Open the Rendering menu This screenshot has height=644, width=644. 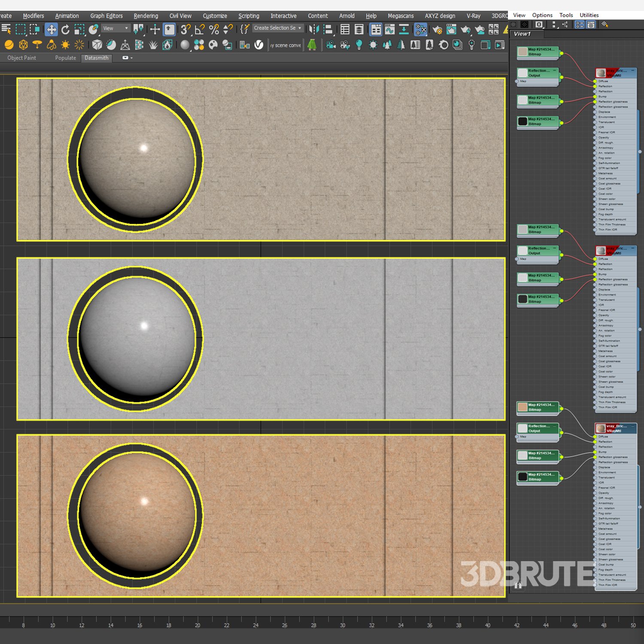click(x=146, y=16)
